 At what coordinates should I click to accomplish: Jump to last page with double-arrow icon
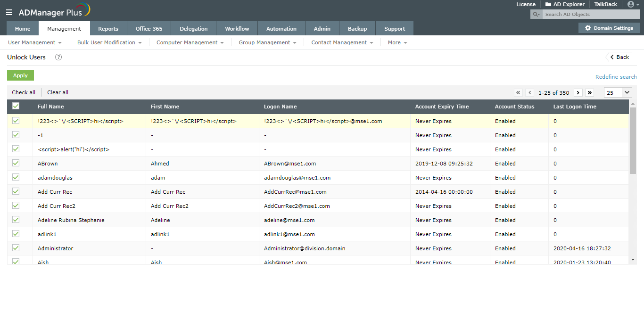pyautogui.click(x=590, y=92)
